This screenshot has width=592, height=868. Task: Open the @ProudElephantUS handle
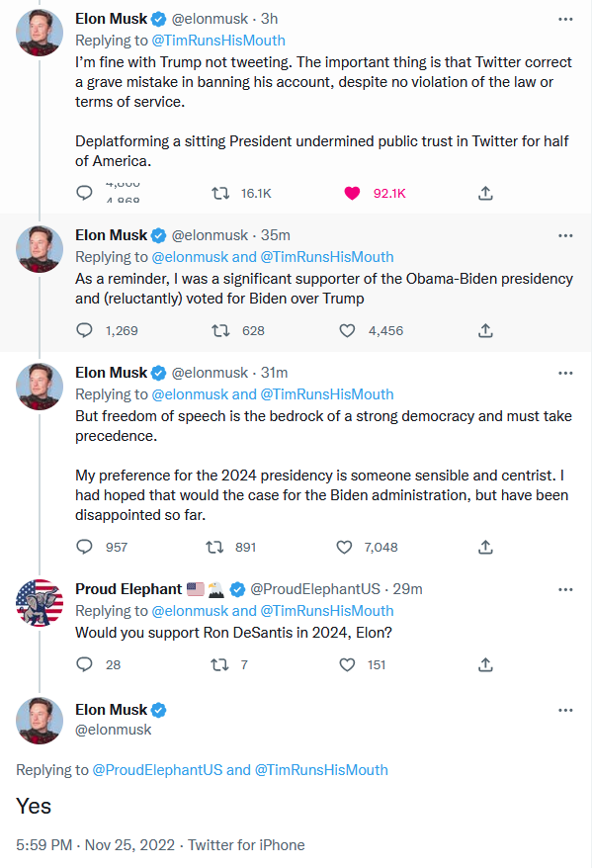tap(315, 589)
